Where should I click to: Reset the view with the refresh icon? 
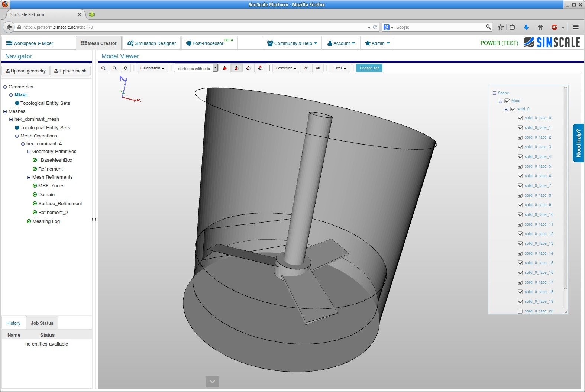click(126, 68)
